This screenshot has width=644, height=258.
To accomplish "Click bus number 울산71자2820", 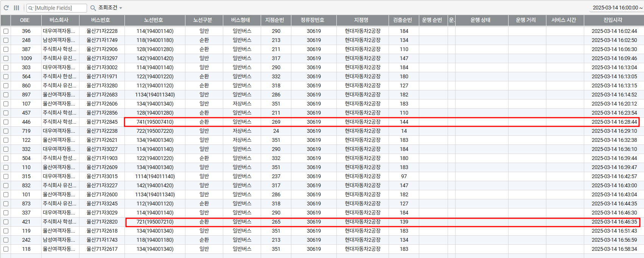I will click(102, 222).
